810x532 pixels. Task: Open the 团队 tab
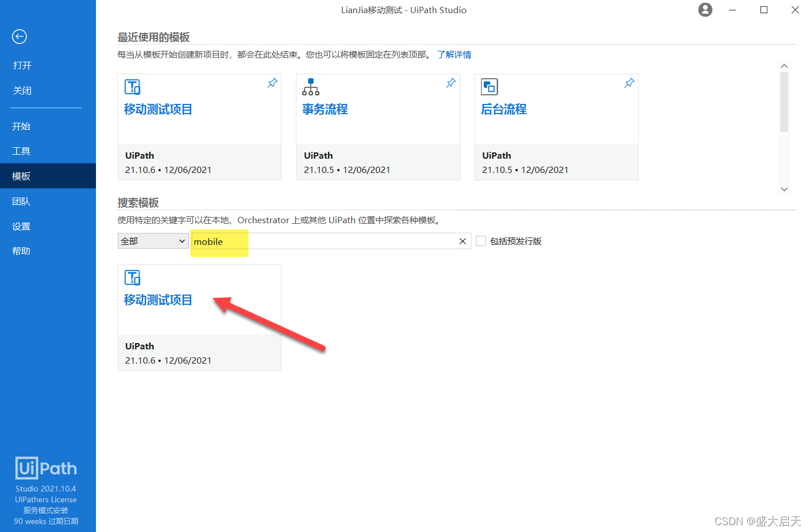pos(21,201)
